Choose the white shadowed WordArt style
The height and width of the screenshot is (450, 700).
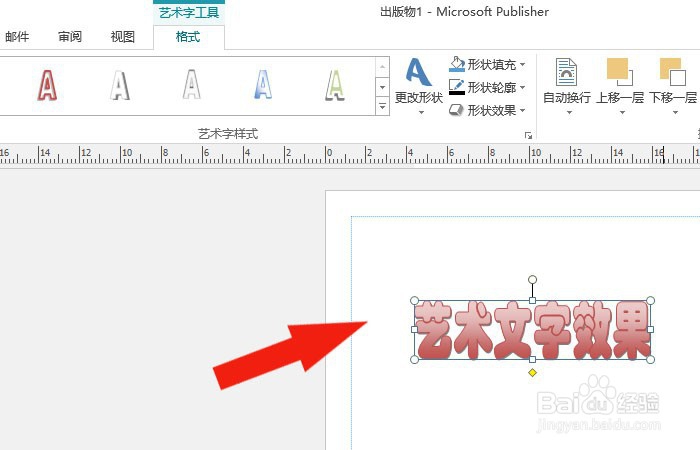coord(120,85)
